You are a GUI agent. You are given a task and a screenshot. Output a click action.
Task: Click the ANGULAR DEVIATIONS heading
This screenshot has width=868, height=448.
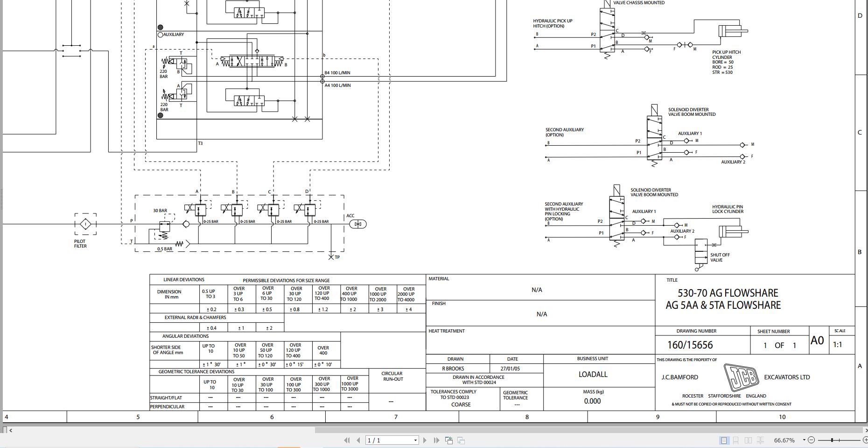pyautogui.click(x=185, y=336)
